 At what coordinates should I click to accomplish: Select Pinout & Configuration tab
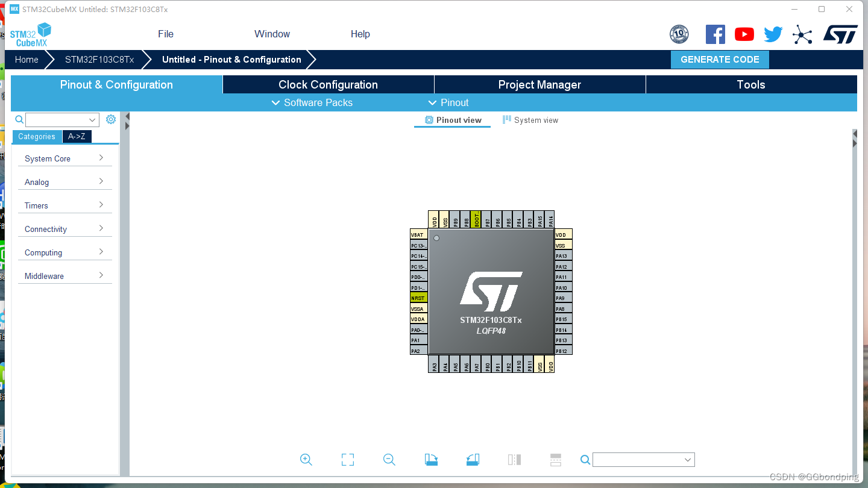[x=116, y=84]
